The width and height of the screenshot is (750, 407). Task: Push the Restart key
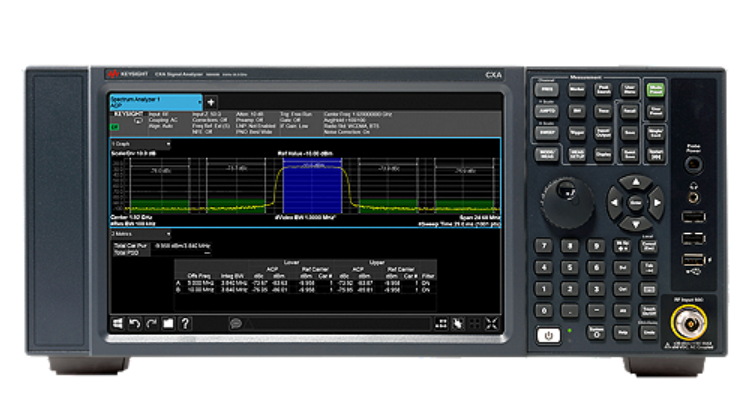tap(655, 155)
